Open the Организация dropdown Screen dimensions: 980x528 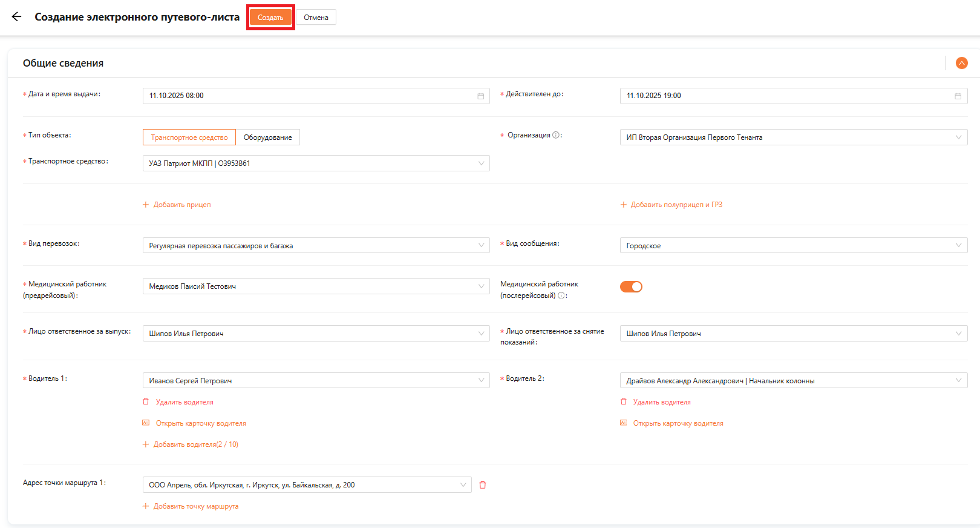point(793,137)
